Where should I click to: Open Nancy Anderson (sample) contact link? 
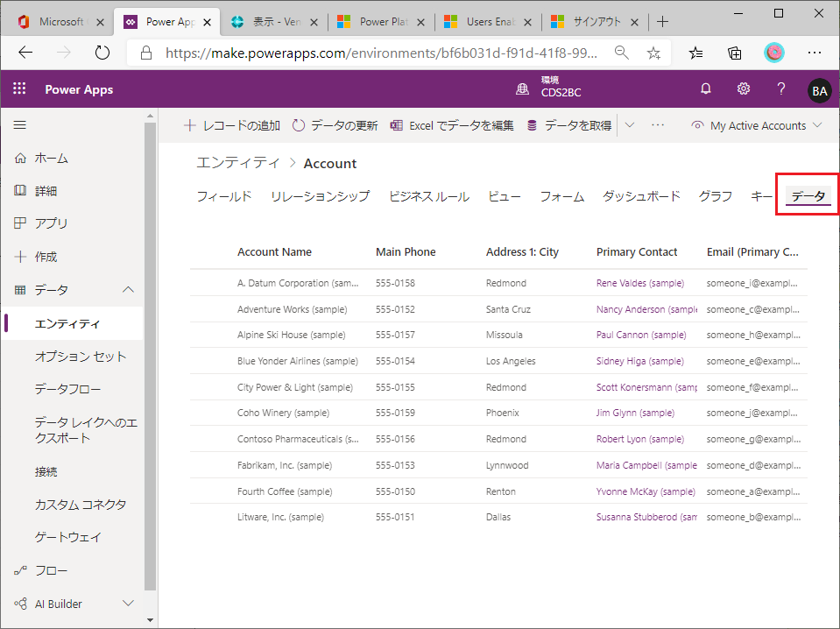tap(646, 309)
